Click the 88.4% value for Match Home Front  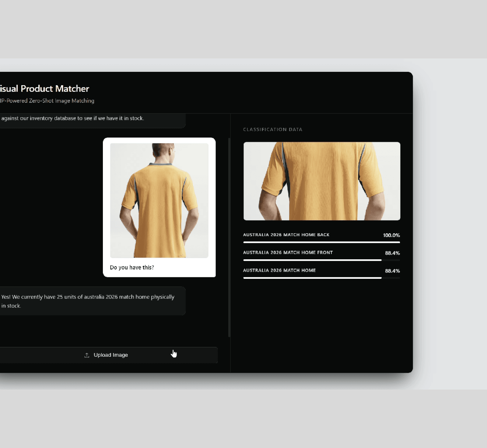[392, 253]
